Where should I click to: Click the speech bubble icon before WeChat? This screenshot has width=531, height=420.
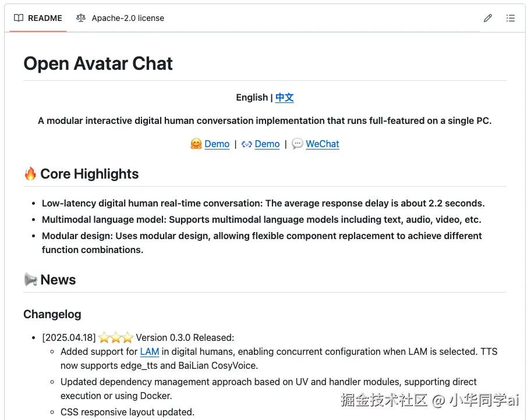click(x=298, y=144)
